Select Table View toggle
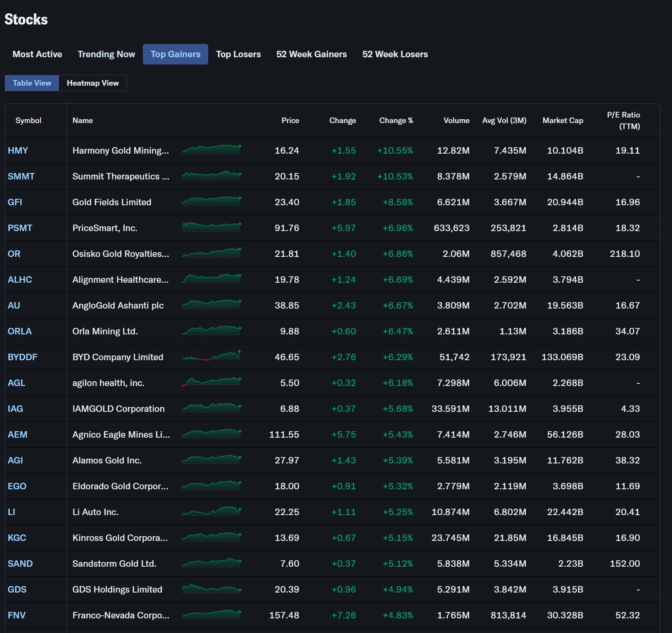The width and height of the screenshot is (672, 633). (32, 83)
